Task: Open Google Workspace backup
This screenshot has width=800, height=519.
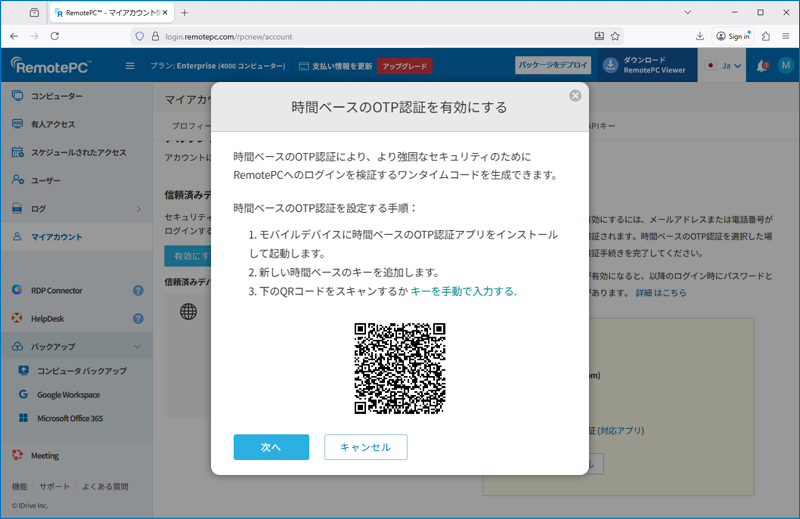Action: coord(68,394)
